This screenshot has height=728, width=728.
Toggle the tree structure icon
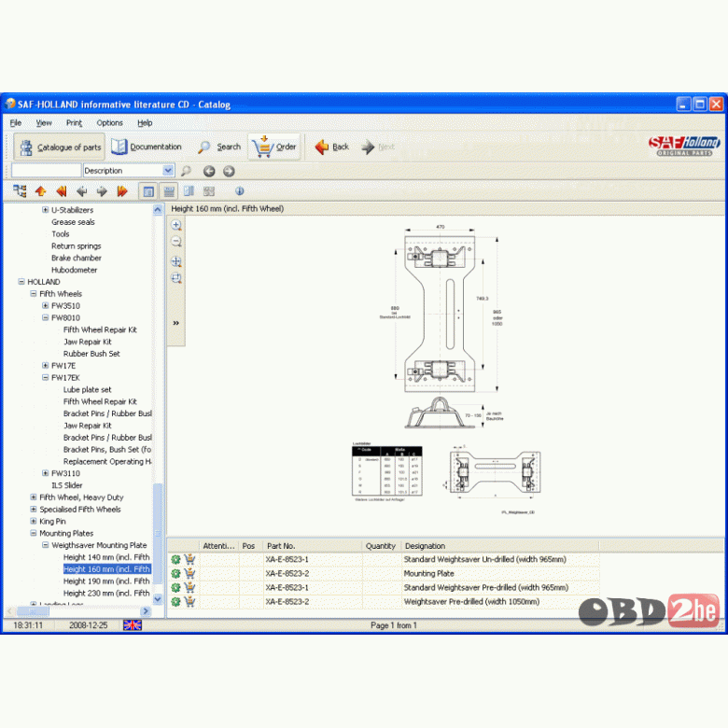(20, 190)
